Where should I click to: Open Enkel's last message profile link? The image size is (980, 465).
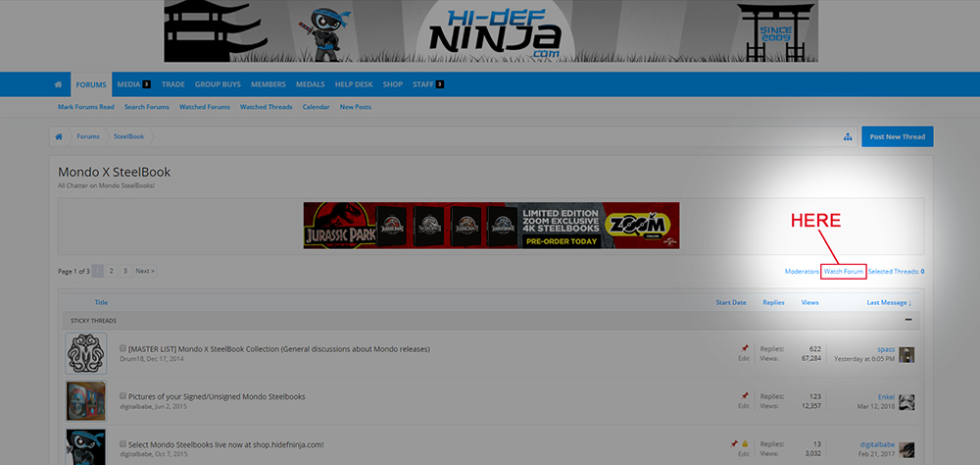(x=886, y=396)
